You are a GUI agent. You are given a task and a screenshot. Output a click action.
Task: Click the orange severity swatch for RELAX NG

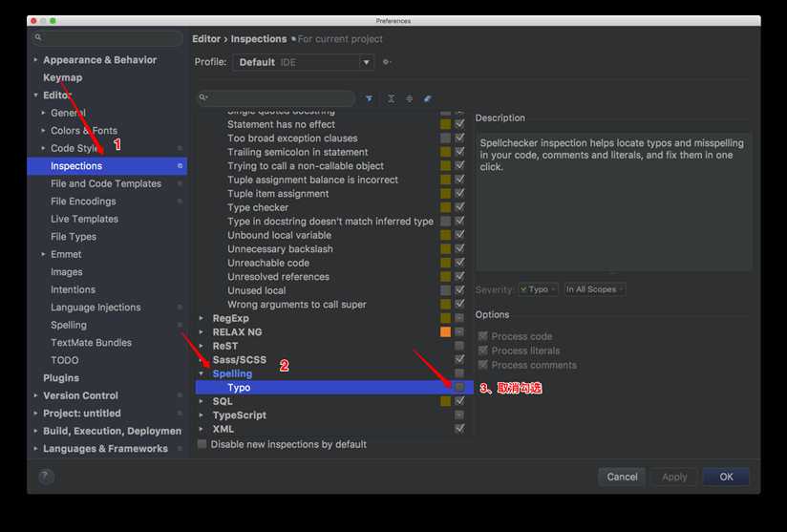[x=445, y=331]
